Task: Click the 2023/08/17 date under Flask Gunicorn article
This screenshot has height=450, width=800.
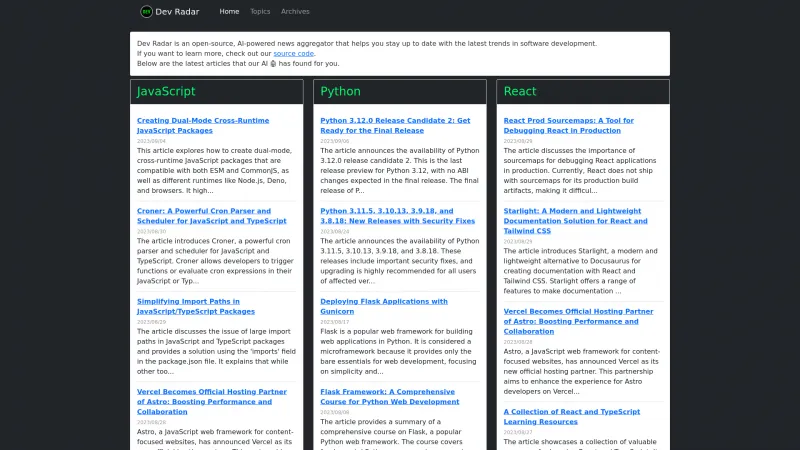Action: tap(335, 322)
